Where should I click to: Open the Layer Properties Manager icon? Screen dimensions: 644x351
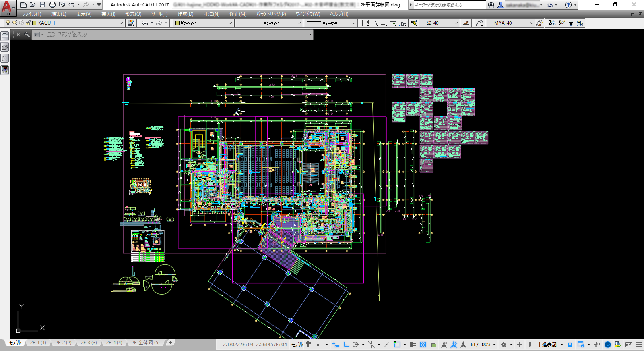pos(131,23)
